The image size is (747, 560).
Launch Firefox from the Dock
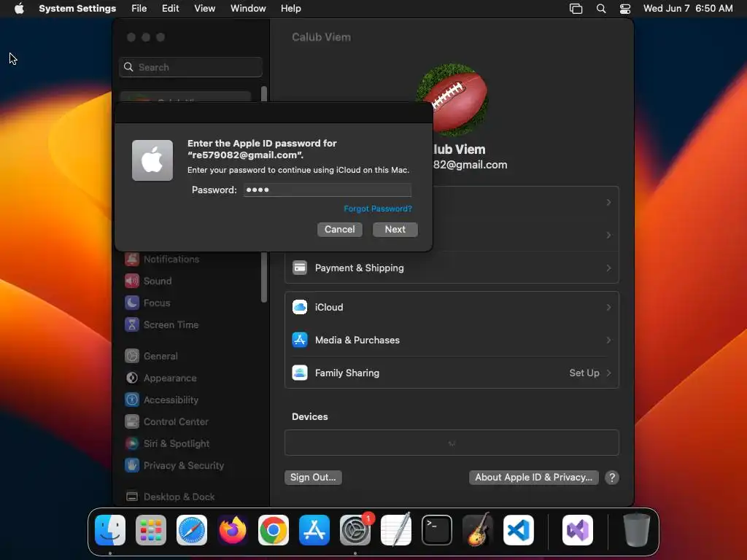[233, 530]
